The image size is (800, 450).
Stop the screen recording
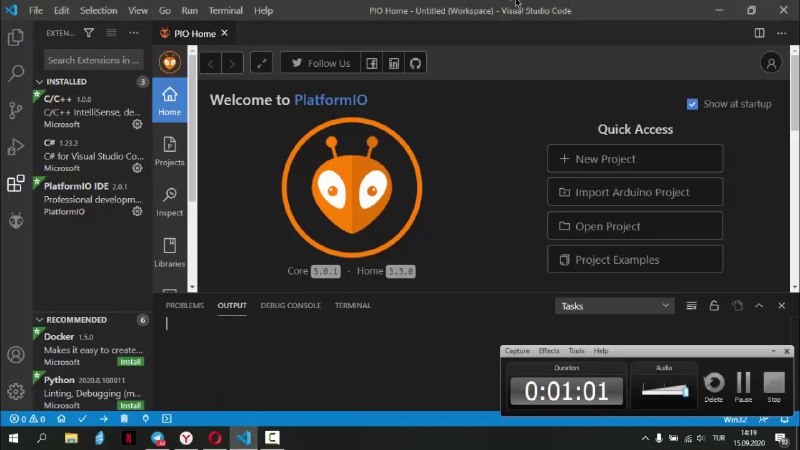tap(774, 387)
